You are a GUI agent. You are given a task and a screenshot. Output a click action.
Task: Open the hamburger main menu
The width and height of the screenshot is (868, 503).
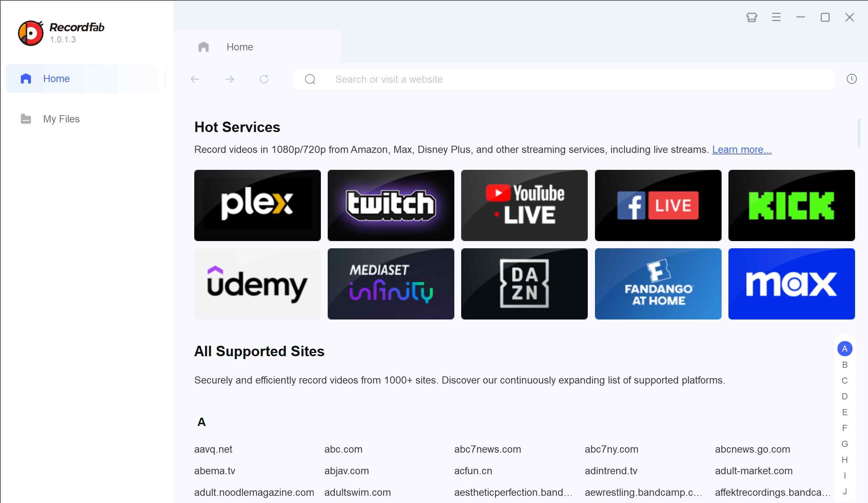pyautogui.click(x=776, y=17)
